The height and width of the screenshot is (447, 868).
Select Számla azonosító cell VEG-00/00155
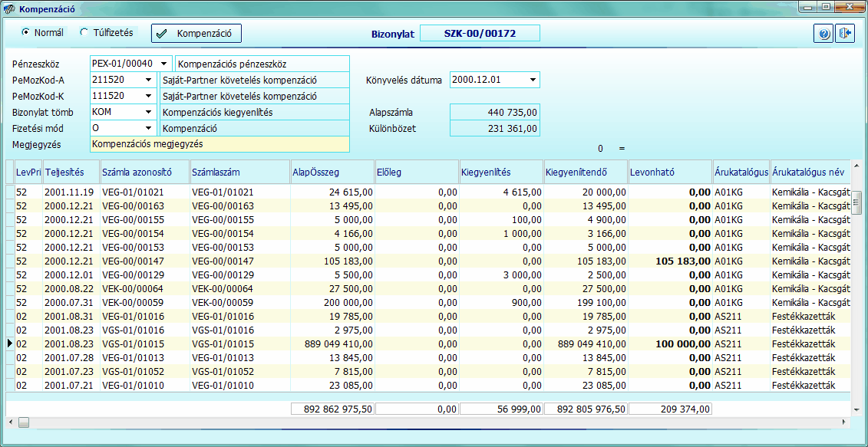point(145,219)
